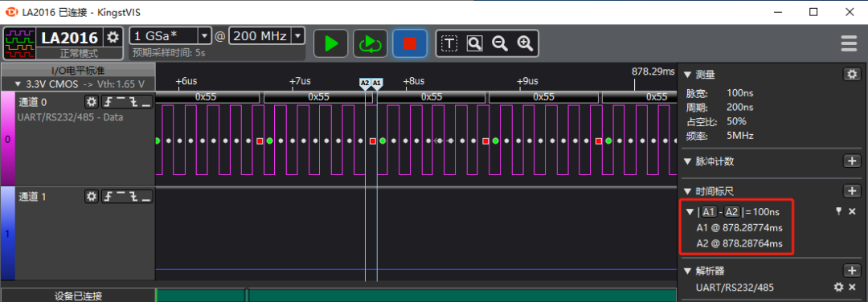This screenshot has height=302, width=868.
Task: Zoom in the waveform view
Action: coord(525,43)
